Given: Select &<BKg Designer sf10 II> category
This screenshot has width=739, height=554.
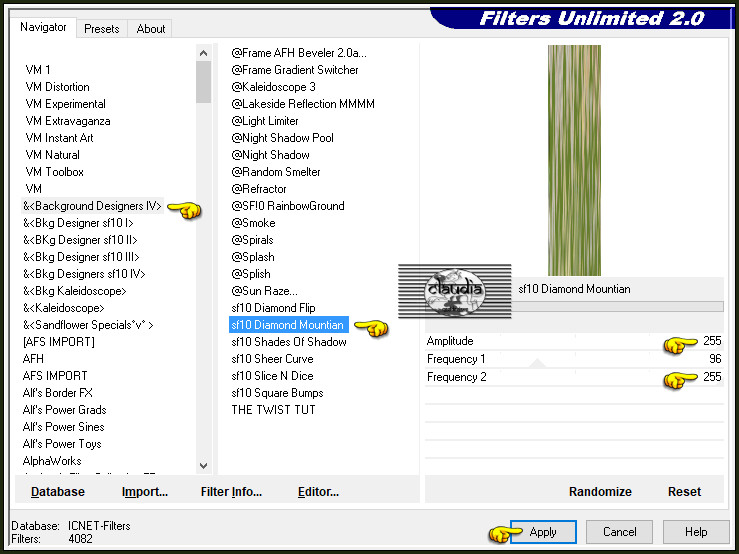Looking at the screenshot, I should click(80, 240).
